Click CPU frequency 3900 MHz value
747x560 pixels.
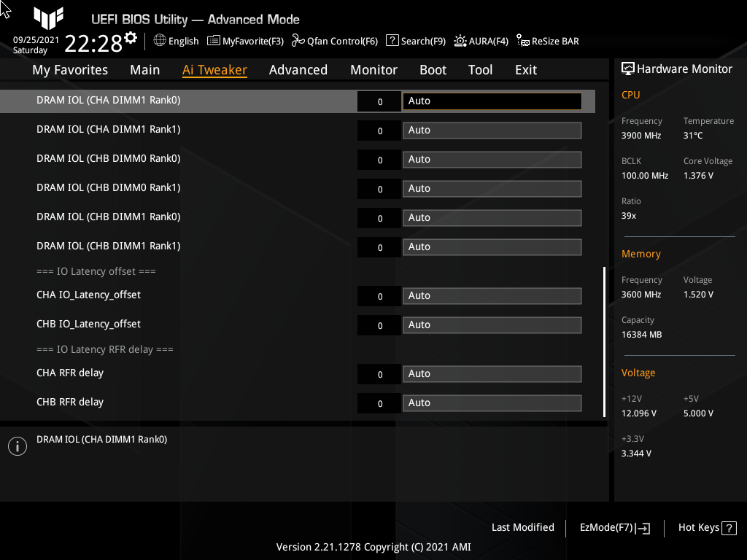[641, 136]
